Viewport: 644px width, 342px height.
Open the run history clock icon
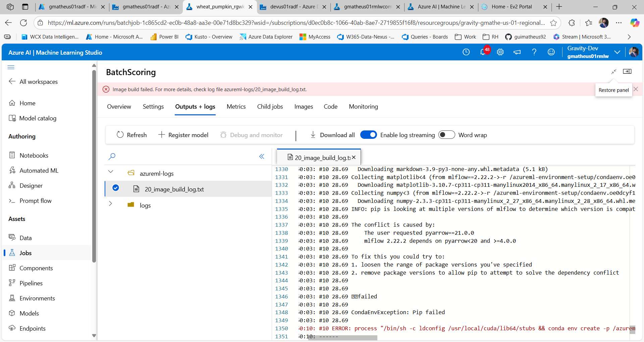pyautogui.click(x=466, y=52)
